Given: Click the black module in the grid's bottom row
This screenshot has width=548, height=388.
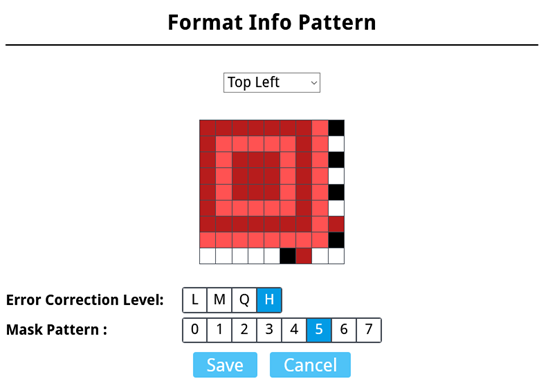Looking at the screenshot, I should click(288, 256).
